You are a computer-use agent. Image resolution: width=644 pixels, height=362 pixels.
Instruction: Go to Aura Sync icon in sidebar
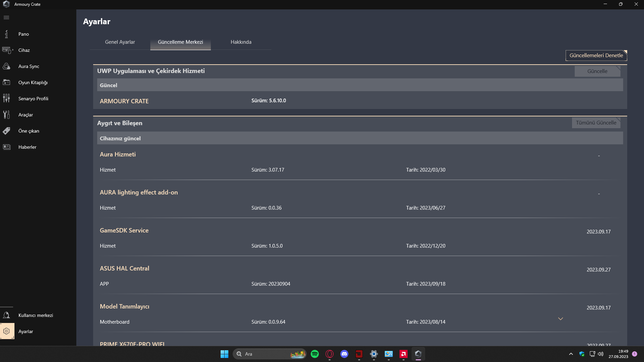coord(6,66)
